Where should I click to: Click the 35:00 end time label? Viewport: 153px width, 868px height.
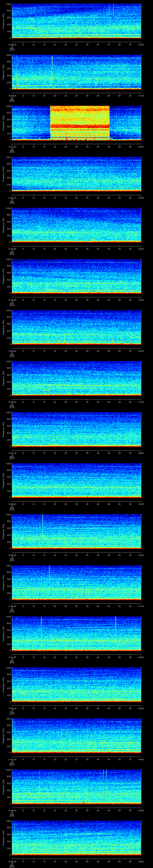(x=141, y=300)
